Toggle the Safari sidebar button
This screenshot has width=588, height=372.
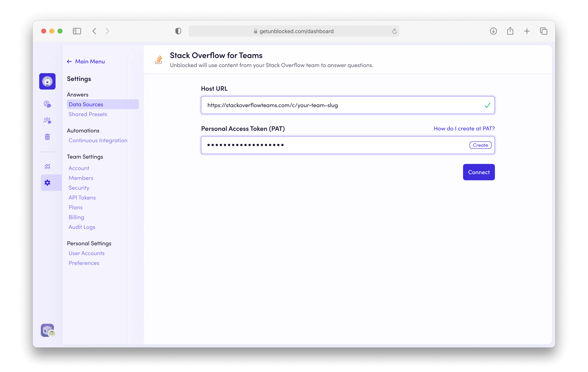(x=77, y=31)
